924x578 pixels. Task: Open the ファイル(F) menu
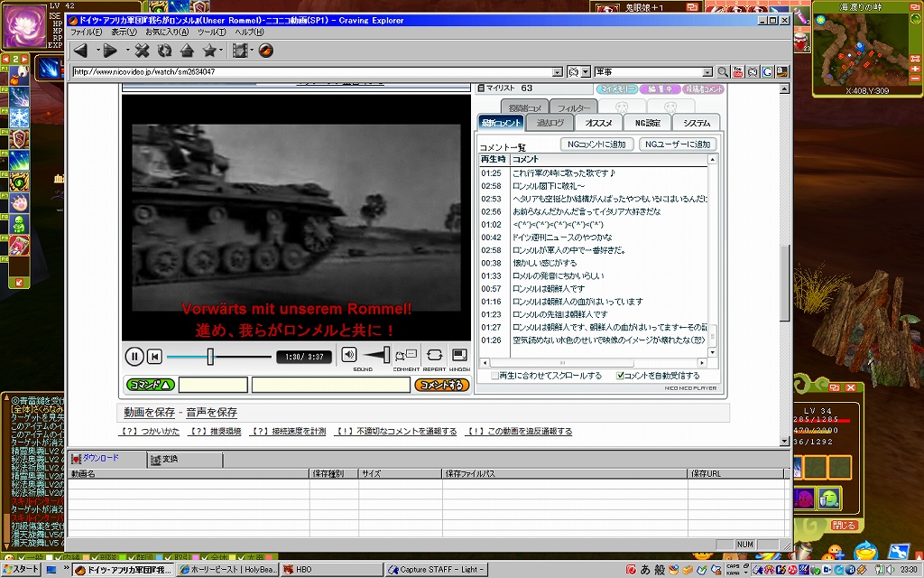pyautogui.click(x=87, y=32)
